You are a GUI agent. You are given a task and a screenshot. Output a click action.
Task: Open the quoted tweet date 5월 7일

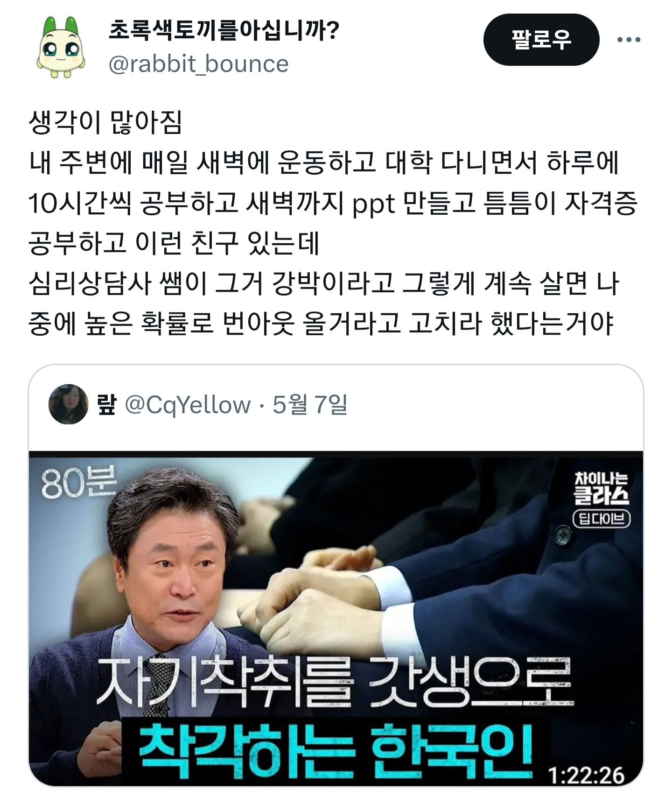[310, 404]
